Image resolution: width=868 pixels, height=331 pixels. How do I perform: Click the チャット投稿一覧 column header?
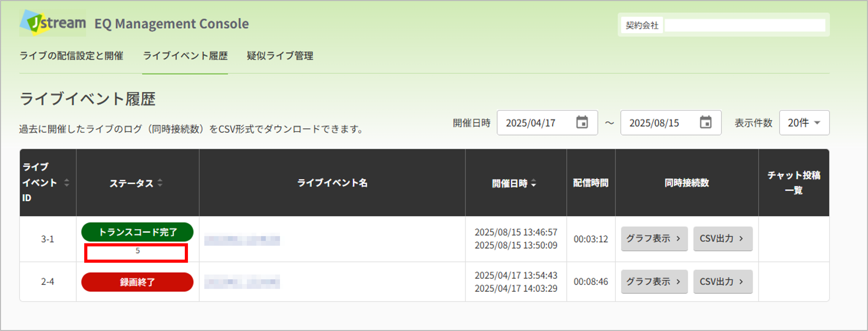pyautogui.click(x=794, y=183)
